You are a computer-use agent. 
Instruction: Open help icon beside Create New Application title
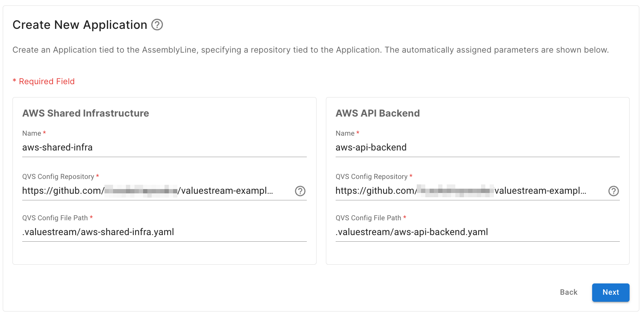157,25
